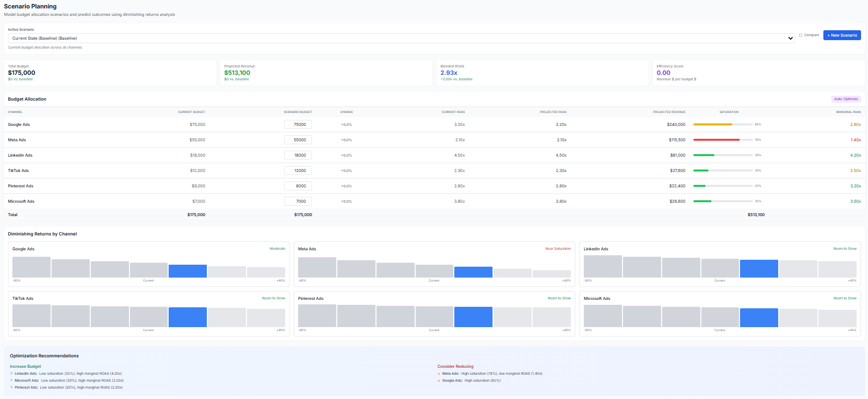Click the PROJECTED ROAS column header
The height and width of the screenshot is (399, 868).
tap(553, 112)
